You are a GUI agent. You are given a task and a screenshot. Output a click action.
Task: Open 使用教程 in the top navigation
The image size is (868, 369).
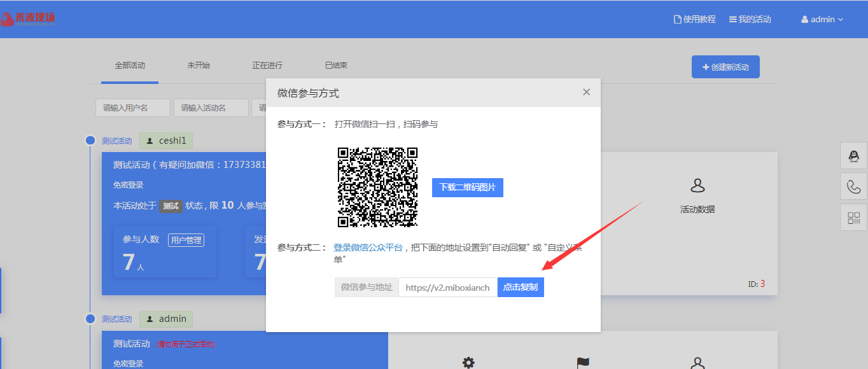tap(694, 20)
